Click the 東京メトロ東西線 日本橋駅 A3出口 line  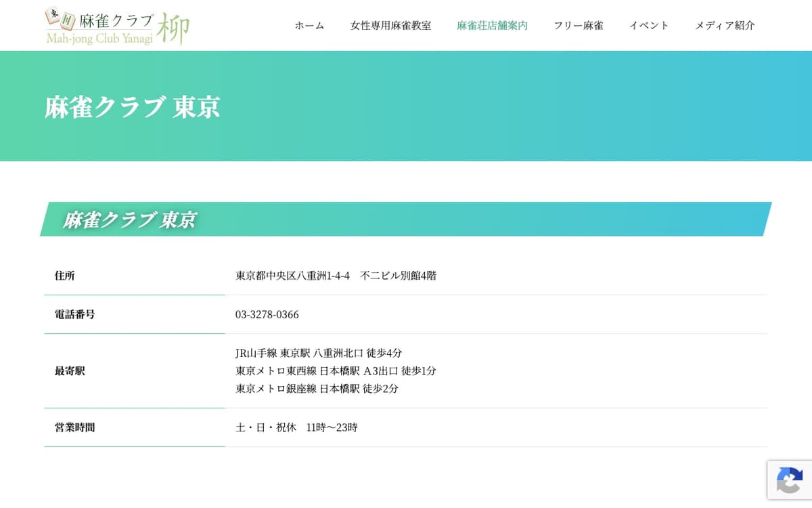(x=336, y=371)
